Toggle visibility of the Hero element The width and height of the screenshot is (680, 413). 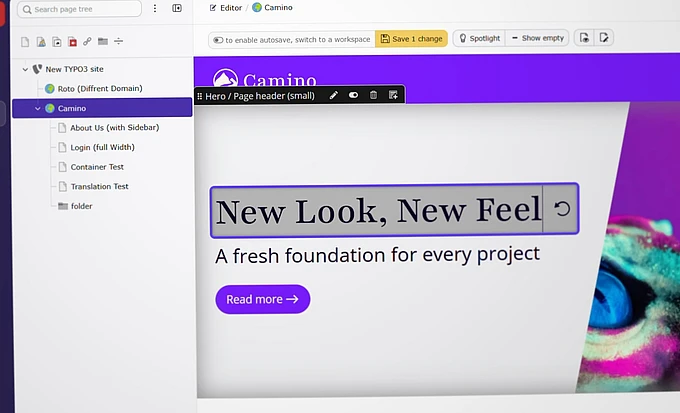point(353,95)
